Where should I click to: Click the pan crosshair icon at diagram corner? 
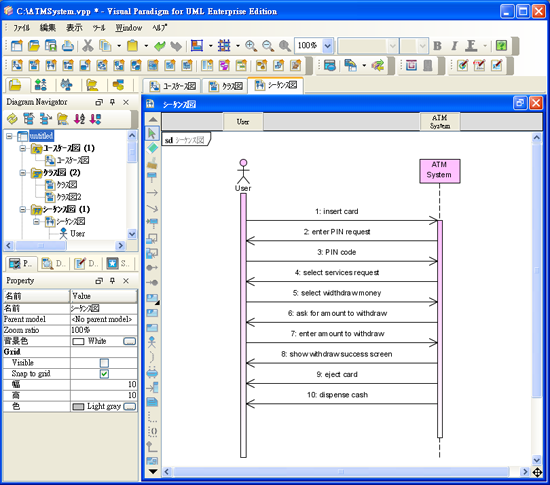[537, 472]
